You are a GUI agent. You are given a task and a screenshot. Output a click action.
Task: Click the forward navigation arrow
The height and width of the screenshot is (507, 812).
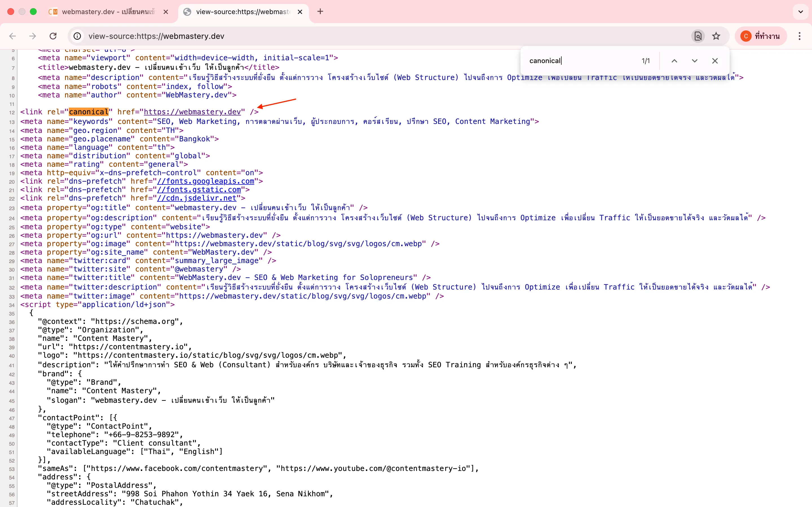(x=32, y=36)
